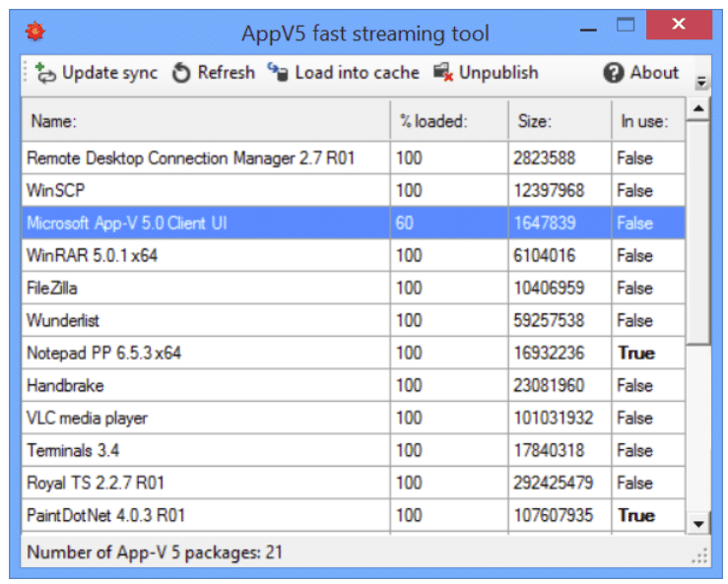Click the scrollbar down arrow
The height and width of the screenshot is (584, 728).
click(697, 525)
